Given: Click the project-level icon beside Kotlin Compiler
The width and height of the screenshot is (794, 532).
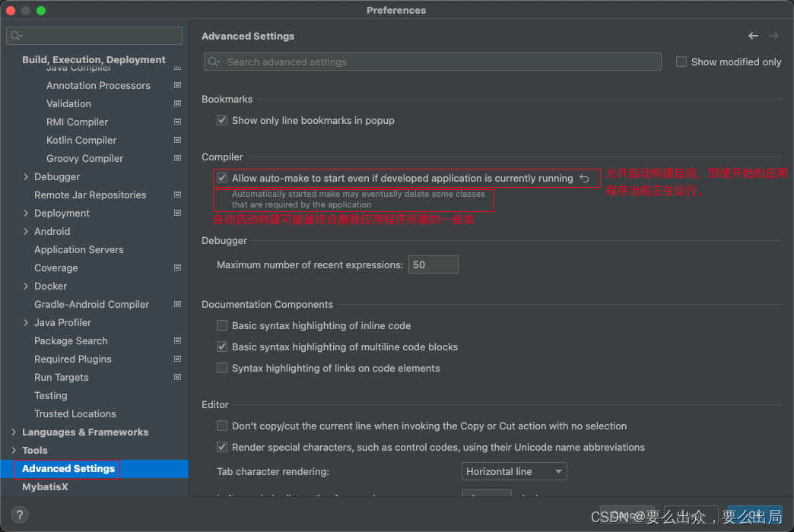Looking at the screenshot, I should tap(178, 140).
